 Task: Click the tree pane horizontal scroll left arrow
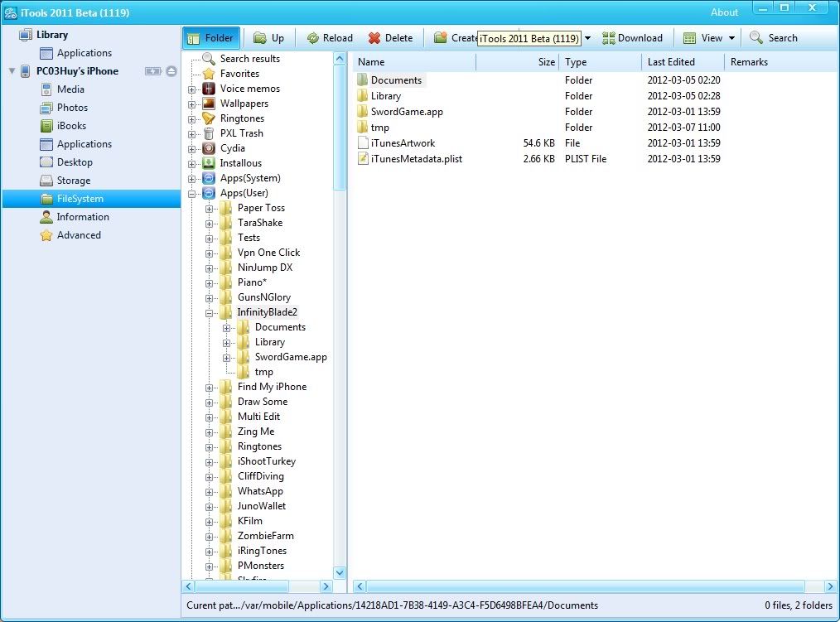coord(189,586)
